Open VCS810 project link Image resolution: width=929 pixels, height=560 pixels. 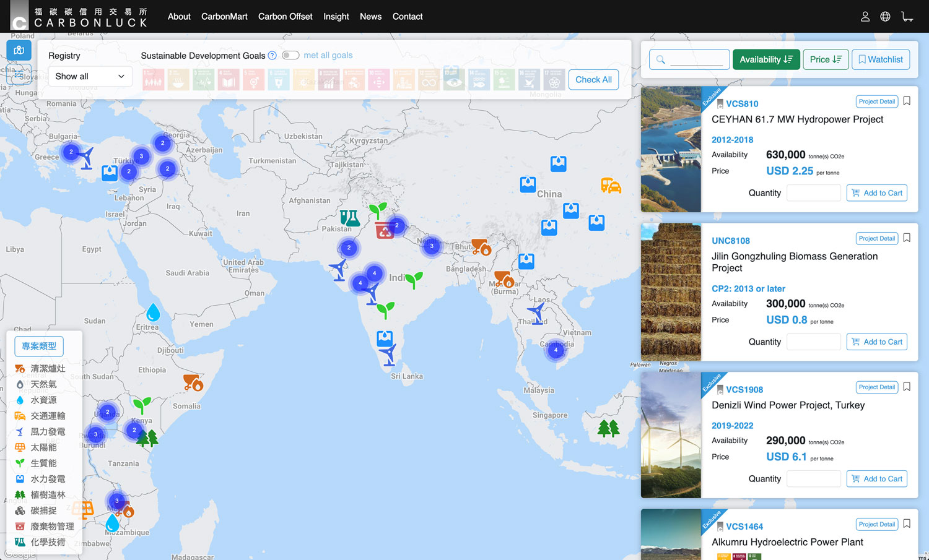(742, 104)
